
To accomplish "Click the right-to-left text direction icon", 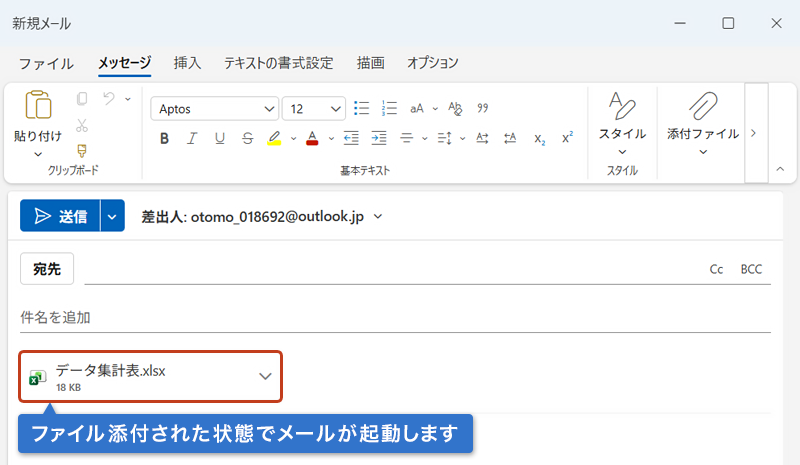I will [510, 138].
